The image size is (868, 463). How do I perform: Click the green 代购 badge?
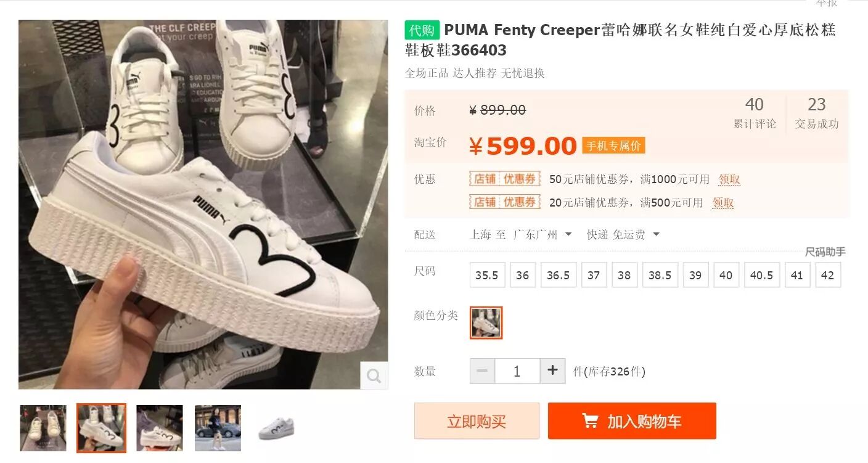point(422,30)
